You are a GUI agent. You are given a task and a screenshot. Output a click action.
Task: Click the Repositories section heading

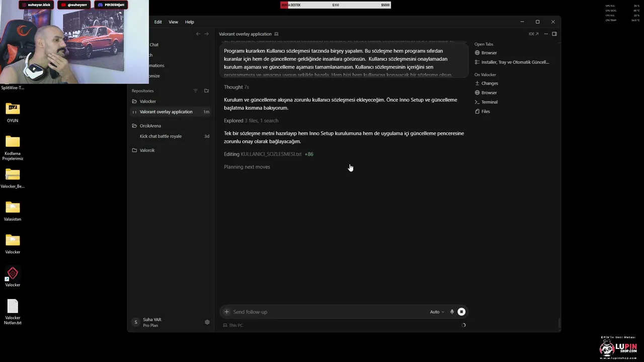142,90
